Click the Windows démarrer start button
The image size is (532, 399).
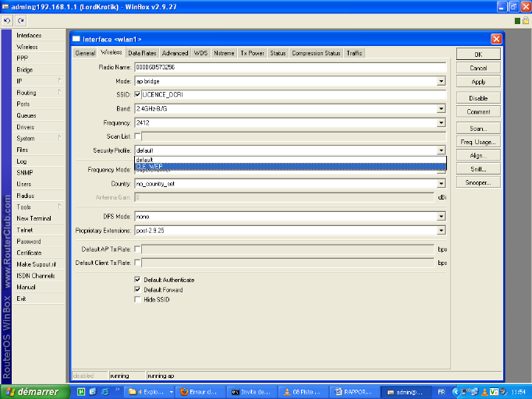click(35, 392)
